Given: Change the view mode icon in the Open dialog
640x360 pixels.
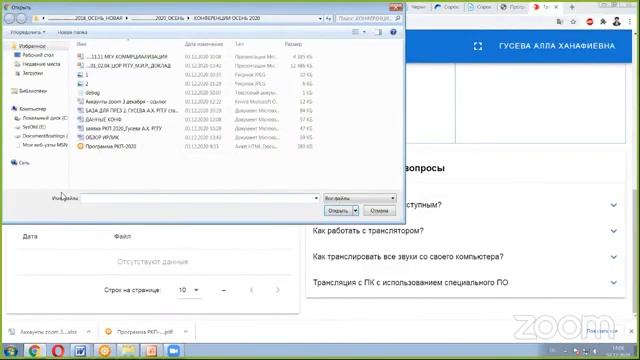Looking at the screenshot, I should coord(356,32).
